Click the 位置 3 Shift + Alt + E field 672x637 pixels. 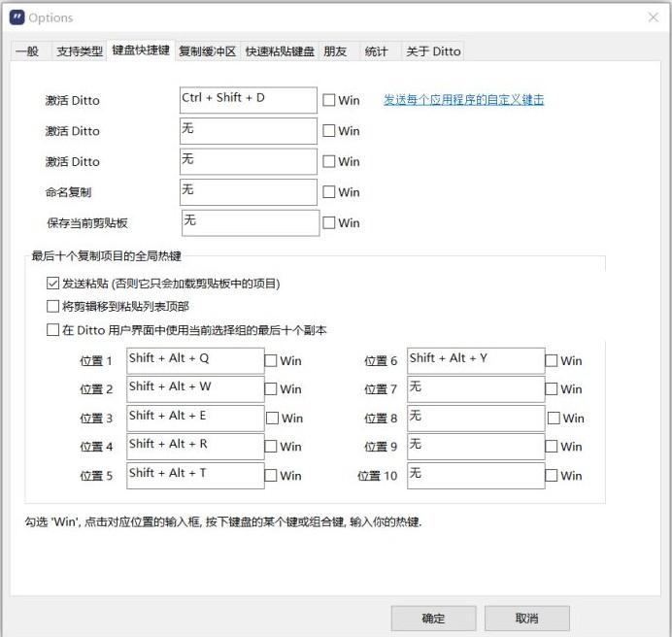[x=195, y=418]
